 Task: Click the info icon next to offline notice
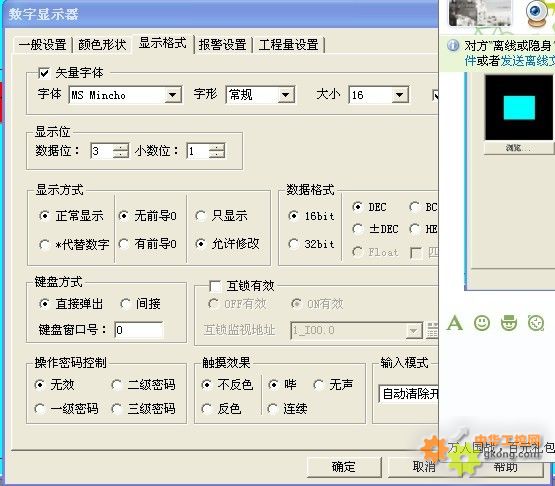453,45
